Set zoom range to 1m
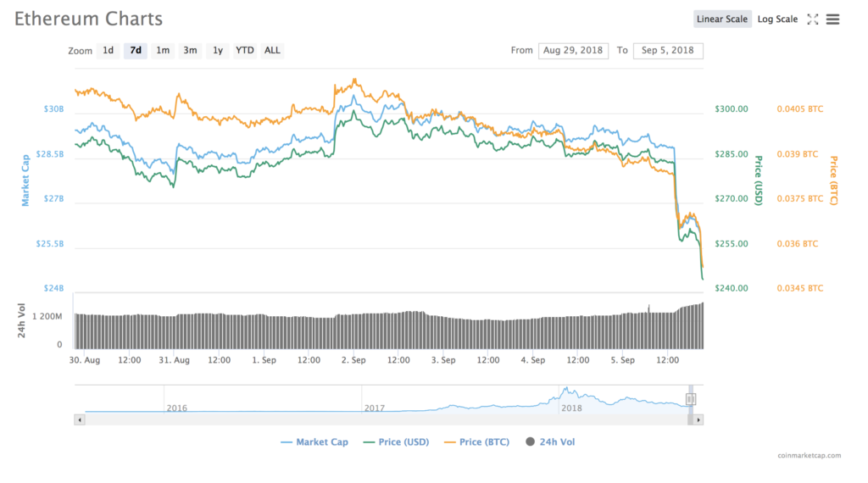Image resolution: width=868 pixels, height=483 pixels. 163,51
